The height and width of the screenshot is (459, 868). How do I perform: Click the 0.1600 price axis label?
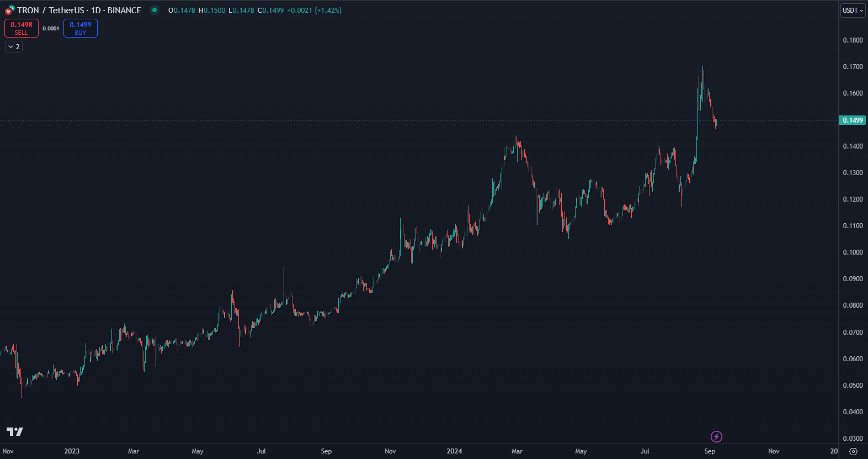(x=853, y=93)
